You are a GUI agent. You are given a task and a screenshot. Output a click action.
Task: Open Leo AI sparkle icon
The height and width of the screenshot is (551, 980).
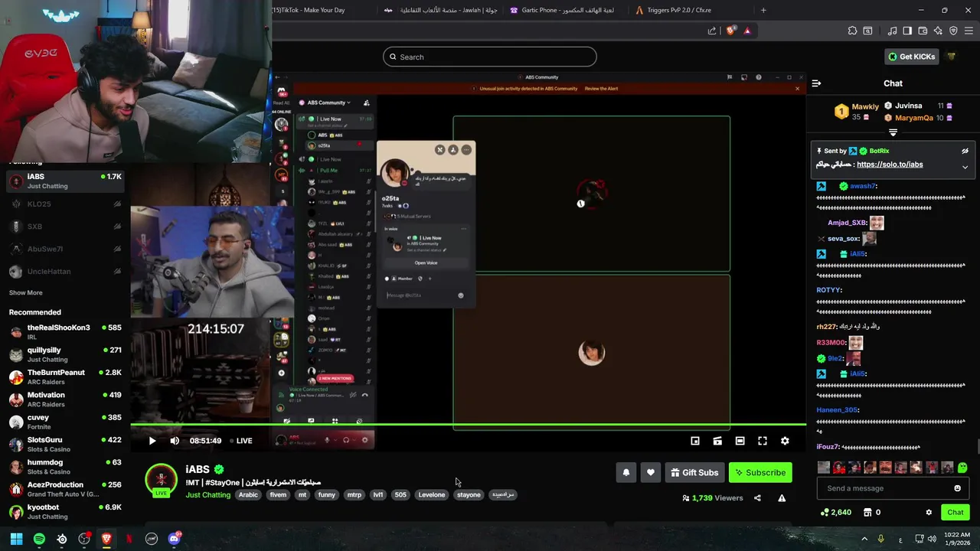[938, 31]
